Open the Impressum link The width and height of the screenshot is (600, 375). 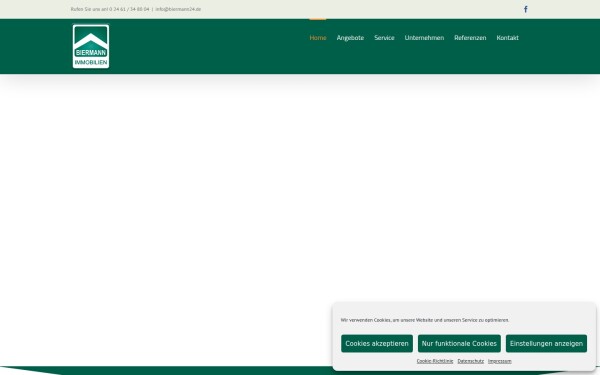499,361
